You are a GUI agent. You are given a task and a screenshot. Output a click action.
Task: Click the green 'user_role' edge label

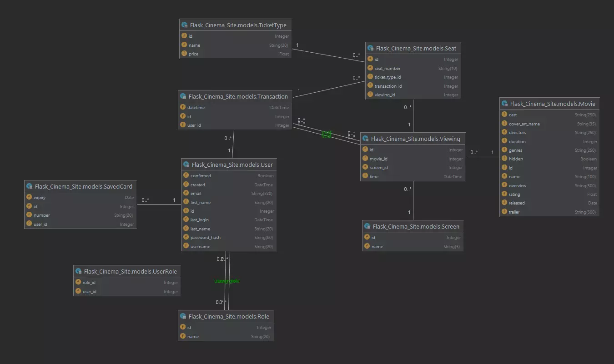(x=227, y=281)
